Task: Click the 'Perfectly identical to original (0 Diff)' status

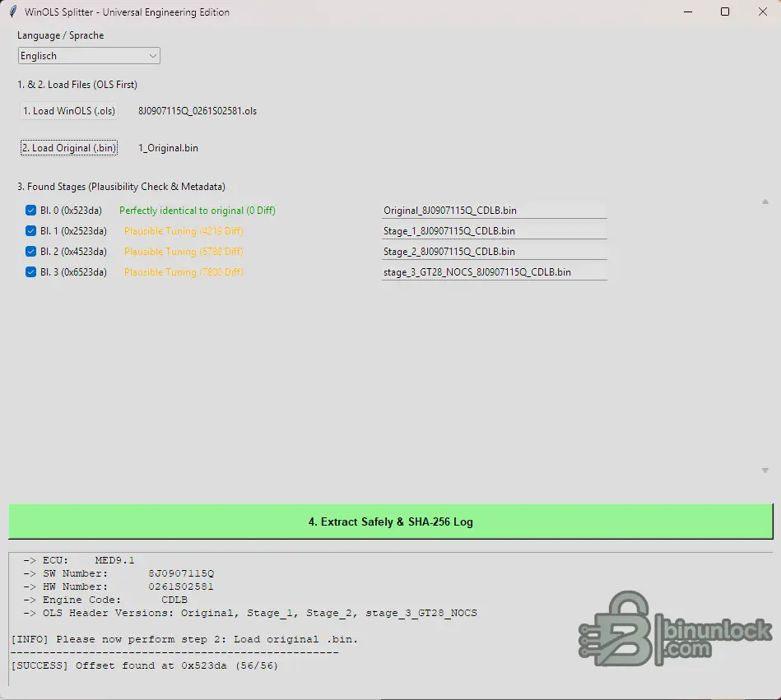Action: (x=198, y=211)
